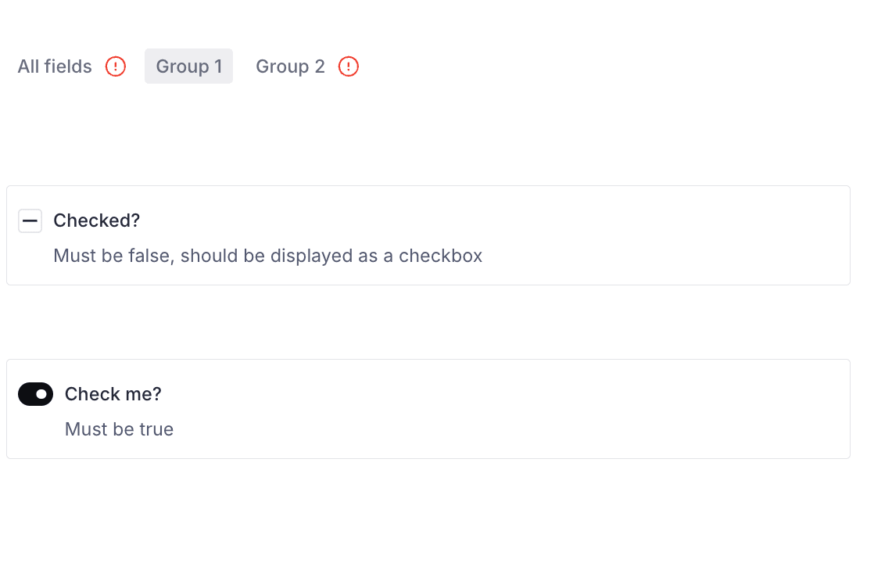Toggle the Checked? checkbox
The width and height of the screenshot is (874, 588).
click(30, 221)
